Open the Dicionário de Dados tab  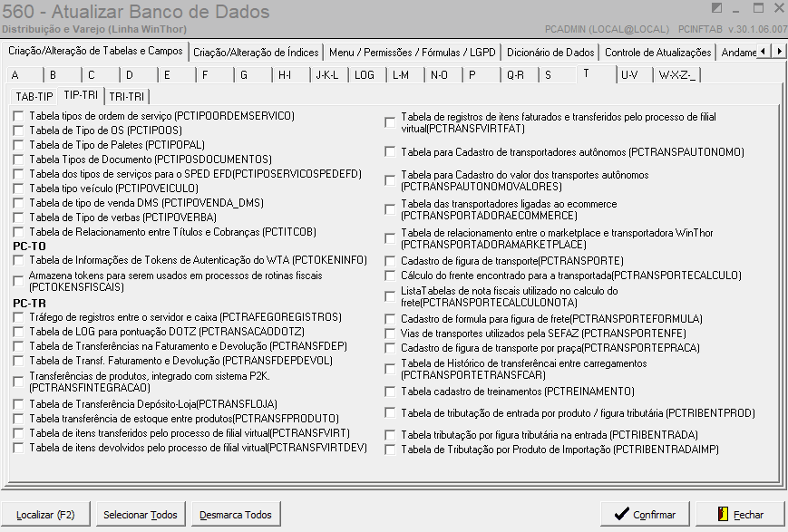coord(550,53)
